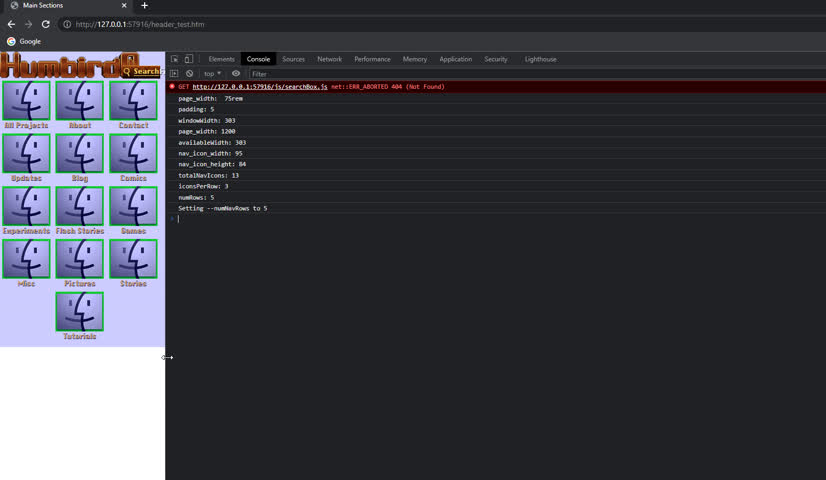The height and width of the screenshot is (480, 826).
Task: Select the Tutorials navigation icon
Action: coord(80,312)
